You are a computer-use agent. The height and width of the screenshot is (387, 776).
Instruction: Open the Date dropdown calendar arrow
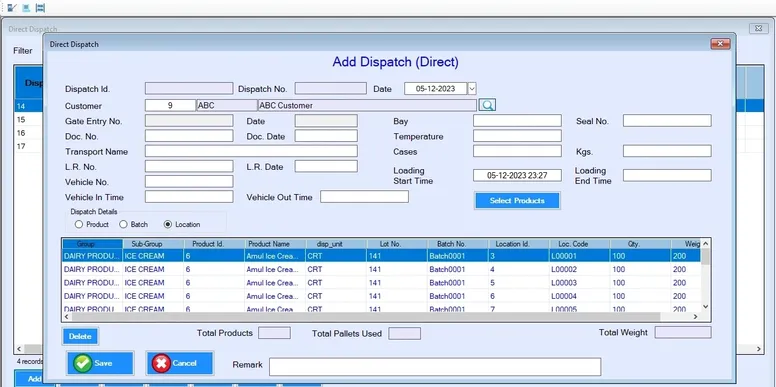click(472, 89)
